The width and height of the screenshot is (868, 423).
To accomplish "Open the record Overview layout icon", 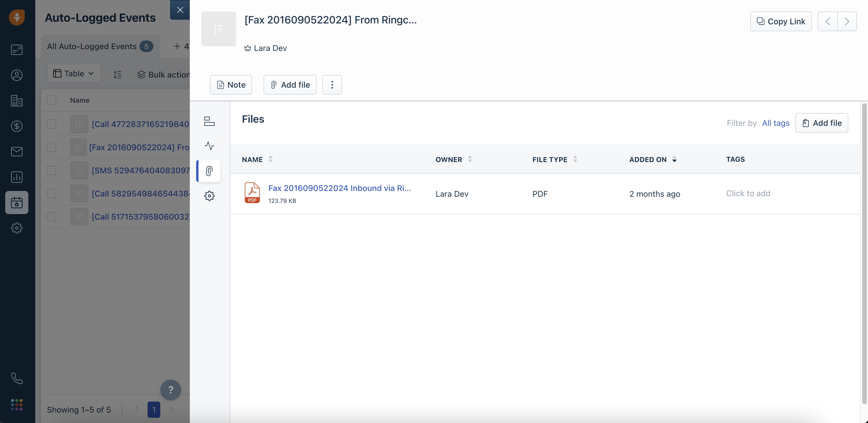I will point(209,121).
